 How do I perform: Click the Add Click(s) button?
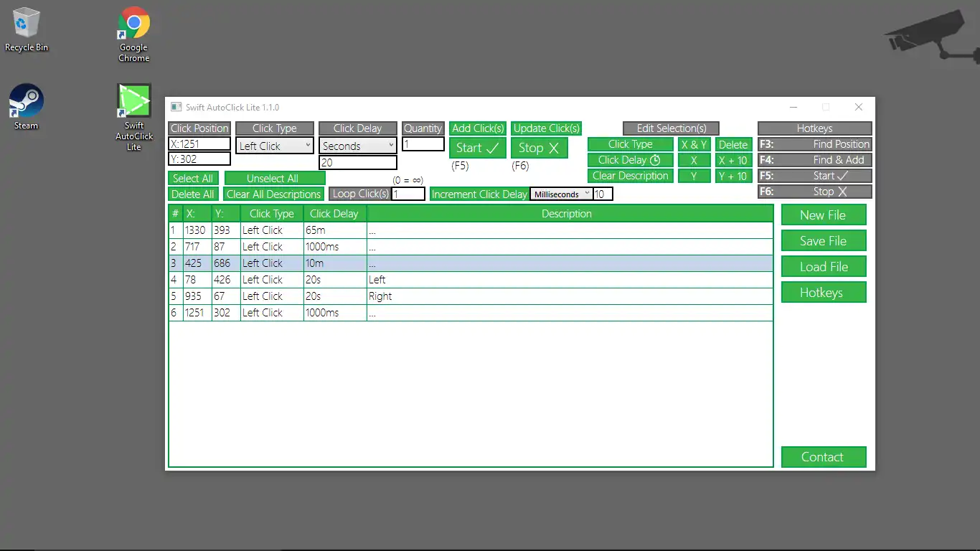(478, 128)
